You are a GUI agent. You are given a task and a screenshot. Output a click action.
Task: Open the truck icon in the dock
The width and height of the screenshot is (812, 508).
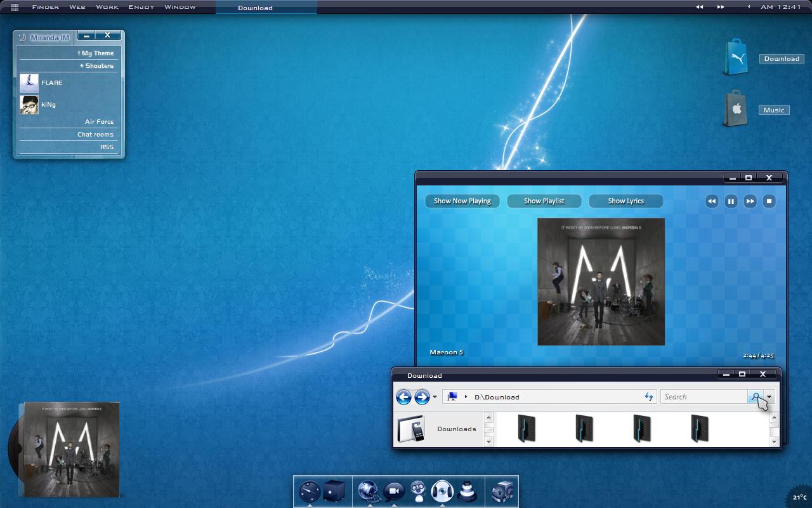502,491
